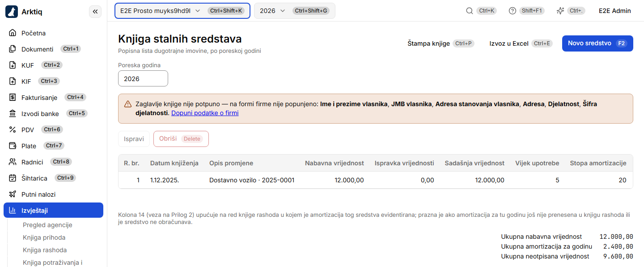Image resolution: width=644 pixels, height=267 pixels.
Task: Click Sadašnja vrijednost column header
Action: (475, 163)
